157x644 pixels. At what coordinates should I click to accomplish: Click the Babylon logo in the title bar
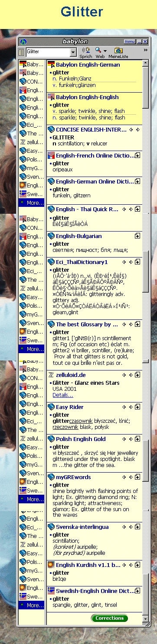23,42
